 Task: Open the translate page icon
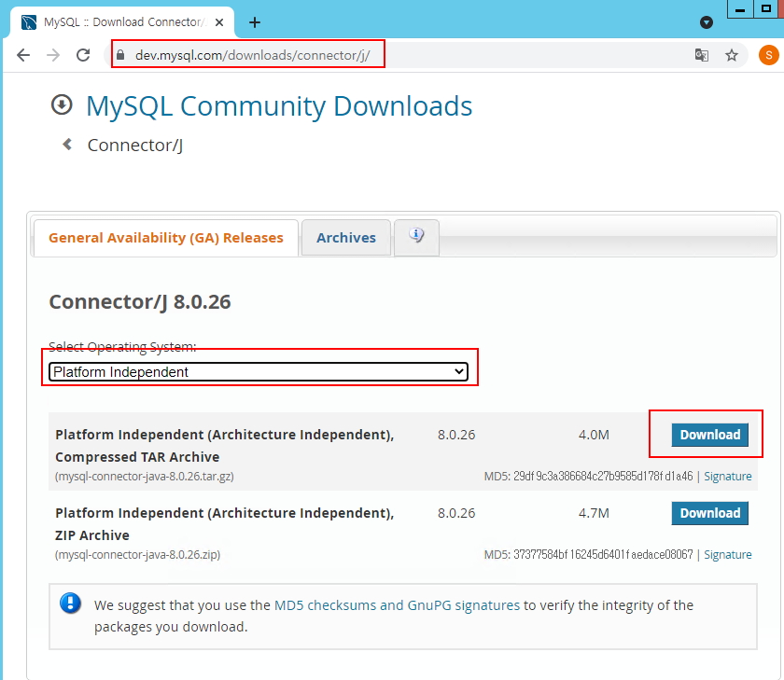[x=701, y=55]
